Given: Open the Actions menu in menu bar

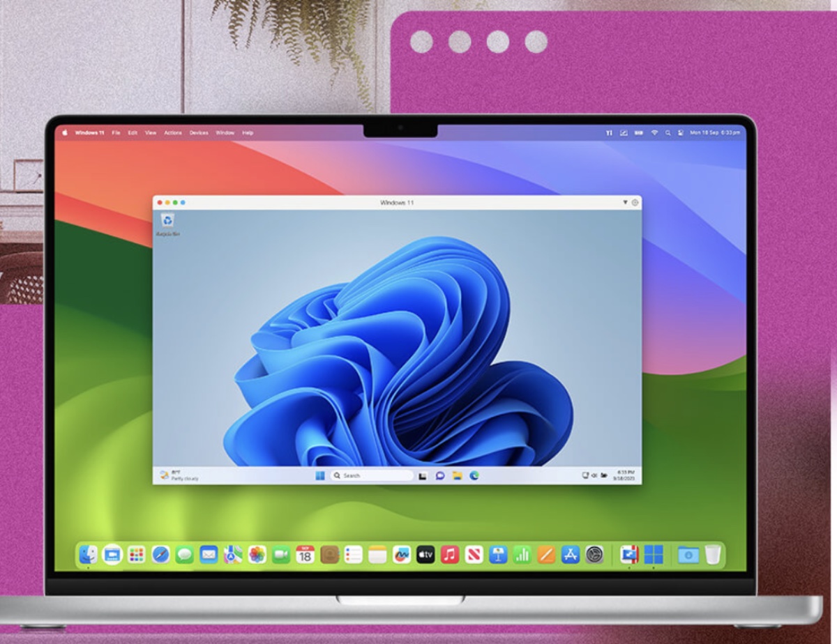Looking at the screenshot, I should coord(172,132).
